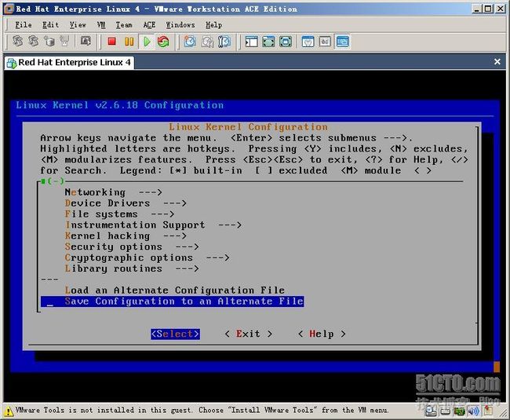Click the red Power Off toolbar button
Screen dimensions: 510x420
pos(112,42)
